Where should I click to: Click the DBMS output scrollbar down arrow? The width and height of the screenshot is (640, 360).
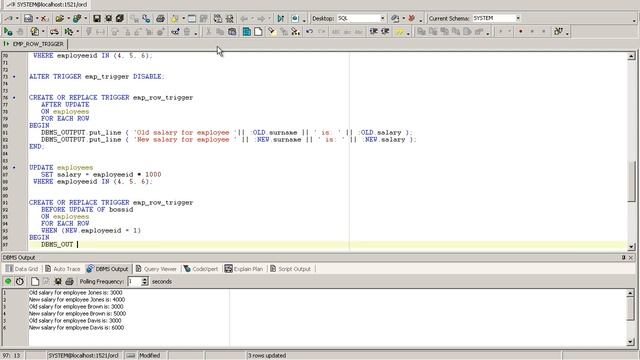(631, 342)
